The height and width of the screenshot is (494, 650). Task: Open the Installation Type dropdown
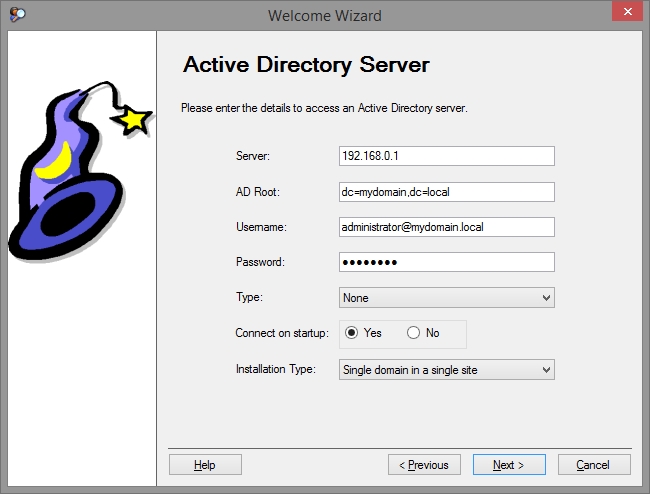pos(446,370)
